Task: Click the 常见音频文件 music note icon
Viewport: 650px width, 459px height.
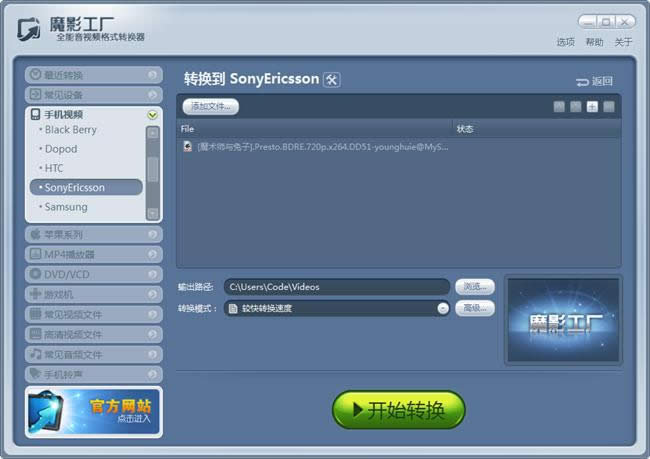Action: pyautogui.click(x=36, y=354)
